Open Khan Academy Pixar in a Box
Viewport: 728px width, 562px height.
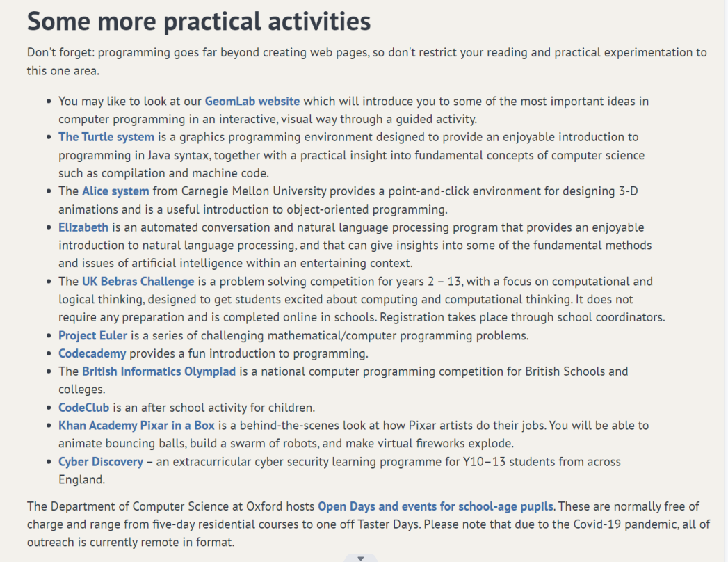tap(136, 425)
